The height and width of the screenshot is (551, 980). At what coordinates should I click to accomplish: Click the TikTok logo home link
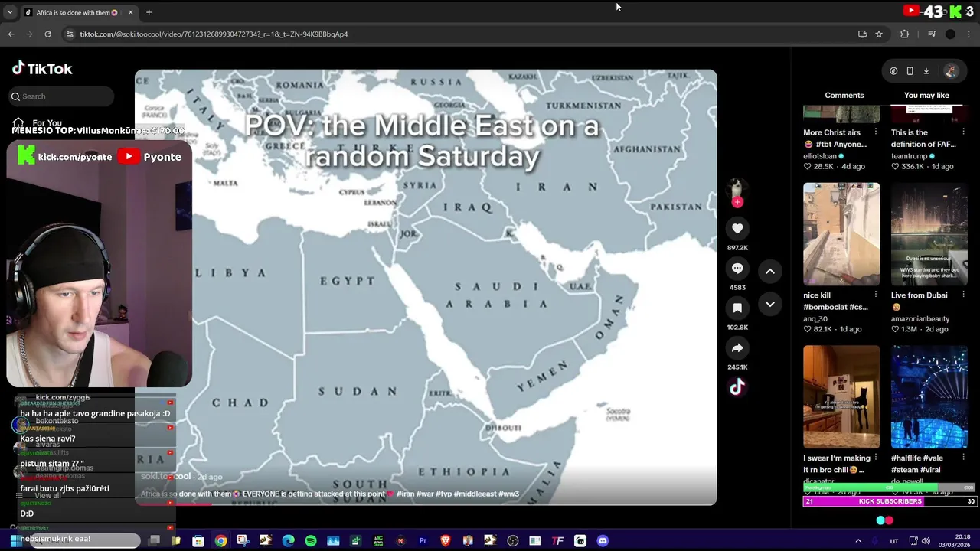tap(42, 68)
